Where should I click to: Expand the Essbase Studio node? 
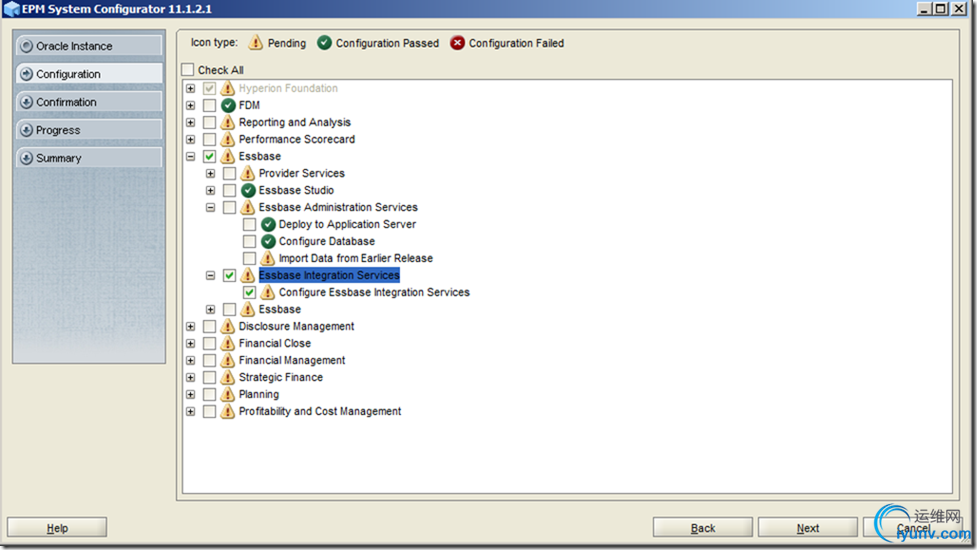point(211,190)
